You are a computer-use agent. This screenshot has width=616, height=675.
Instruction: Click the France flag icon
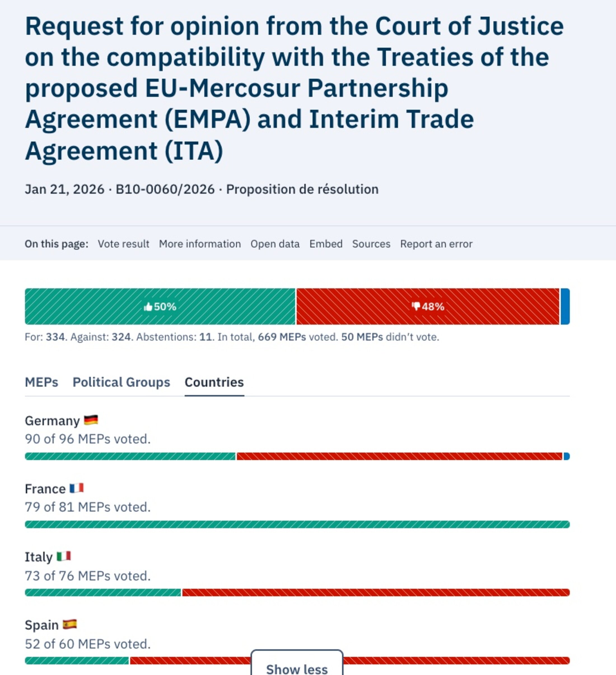(x=77, y=488)
